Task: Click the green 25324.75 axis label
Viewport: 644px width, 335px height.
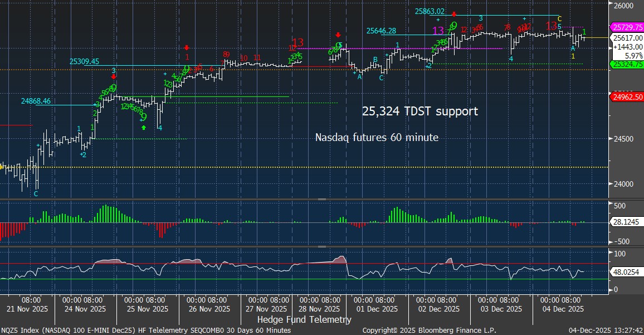Action: (627, 64)
